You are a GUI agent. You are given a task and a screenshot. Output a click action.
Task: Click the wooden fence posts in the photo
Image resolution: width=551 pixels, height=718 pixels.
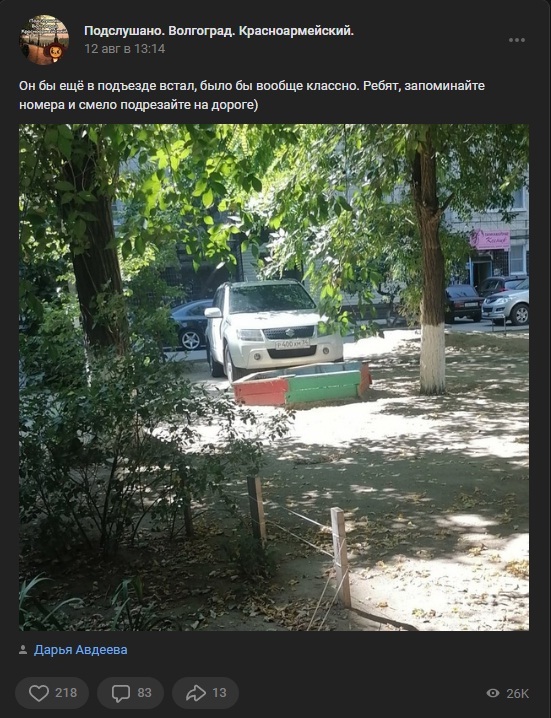[300, 540]
